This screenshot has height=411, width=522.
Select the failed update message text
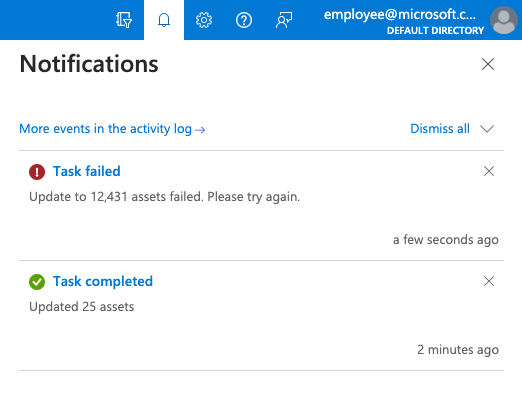pos(165,197)
